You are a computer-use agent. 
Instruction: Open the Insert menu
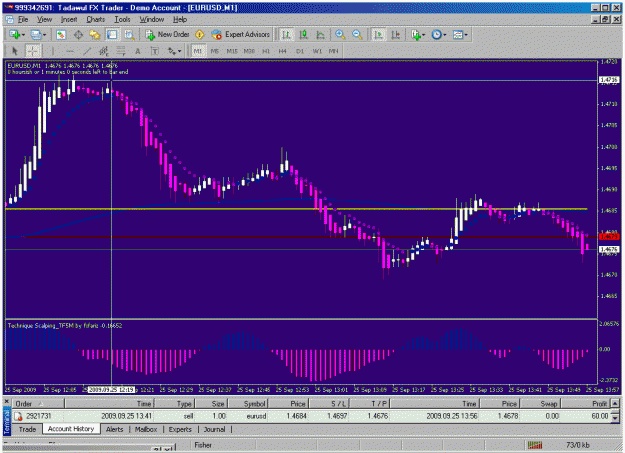pos(69,20)
